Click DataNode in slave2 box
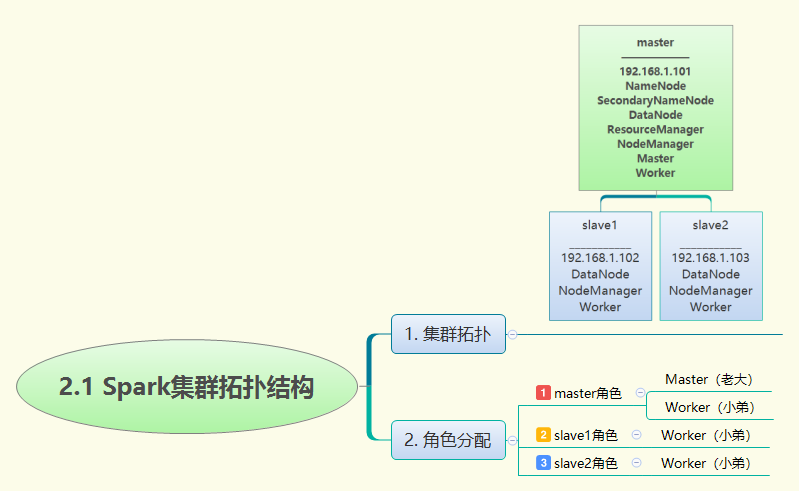The width and height of the screenshot is (799, 491). 711,274
